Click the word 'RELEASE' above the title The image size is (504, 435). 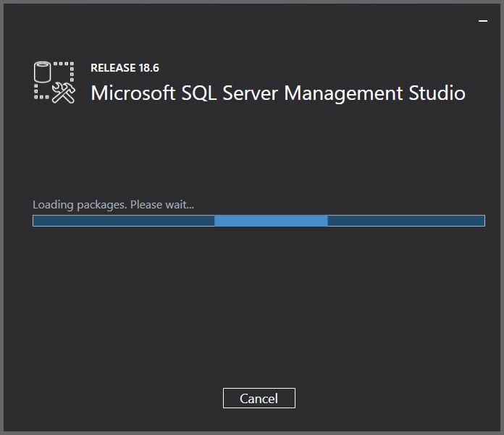[112, 68]
